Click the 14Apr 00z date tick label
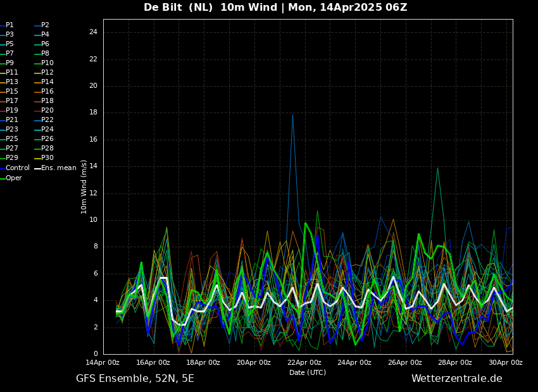The image size is (538, 392). 103,363
